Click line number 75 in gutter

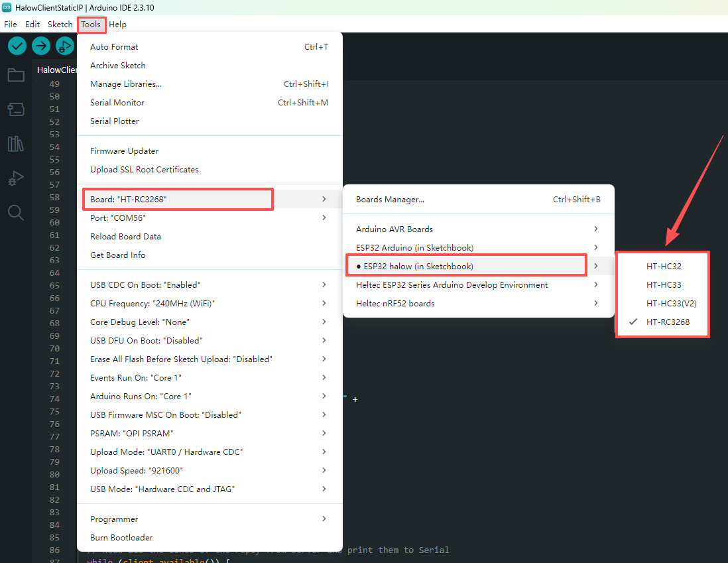[54, 412]
